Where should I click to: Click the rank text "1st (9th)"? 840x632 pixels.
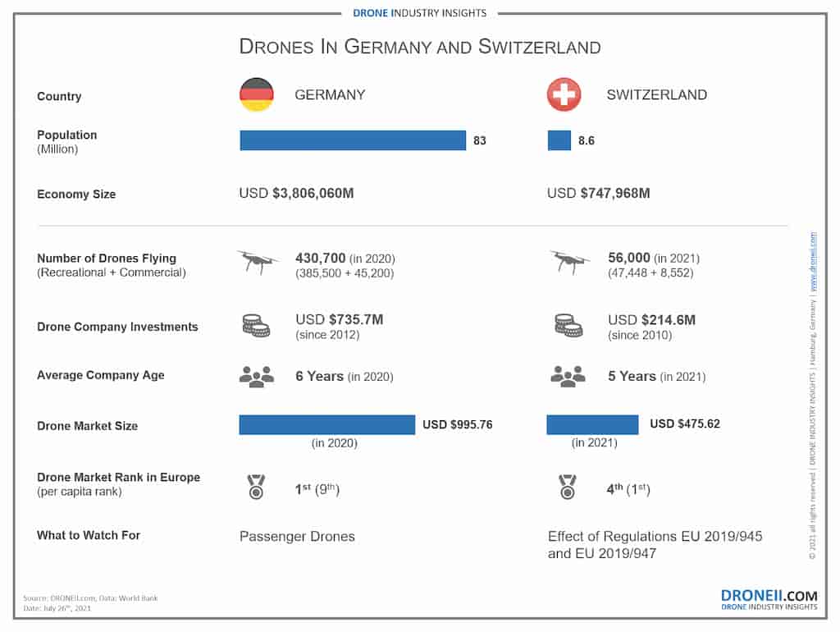tap(317, 489)
